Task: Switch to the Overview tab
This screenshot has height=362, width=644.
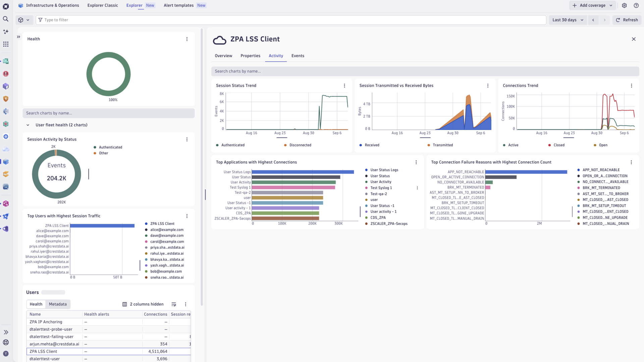Action: click(223, 56)
